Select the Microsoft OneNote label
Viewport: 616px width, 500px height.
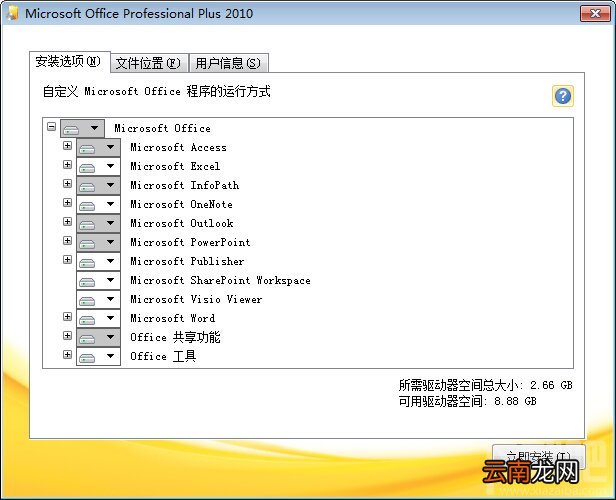click(182, 205)
